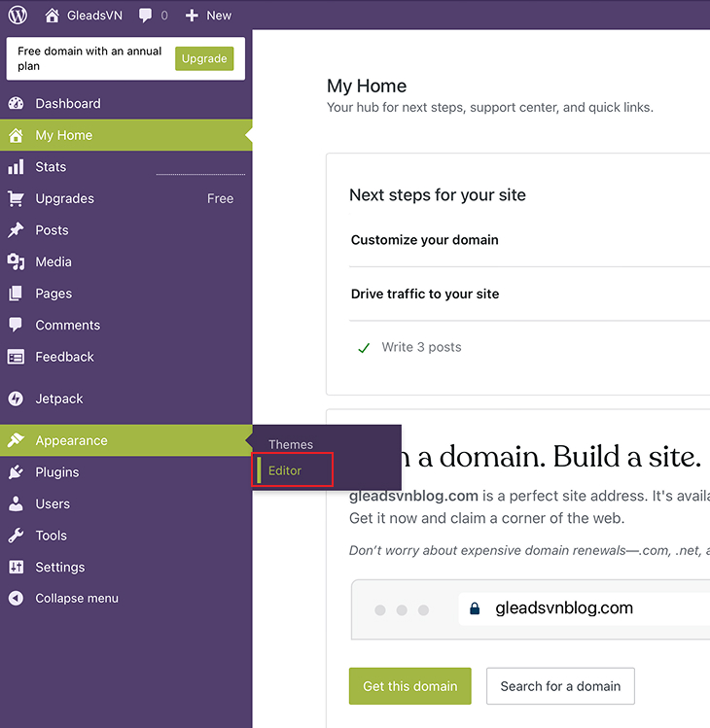This screenshot has width=710, height=728.
Task: Click the comment count 0 in admin bar
Action: click(x=164, y=16)
